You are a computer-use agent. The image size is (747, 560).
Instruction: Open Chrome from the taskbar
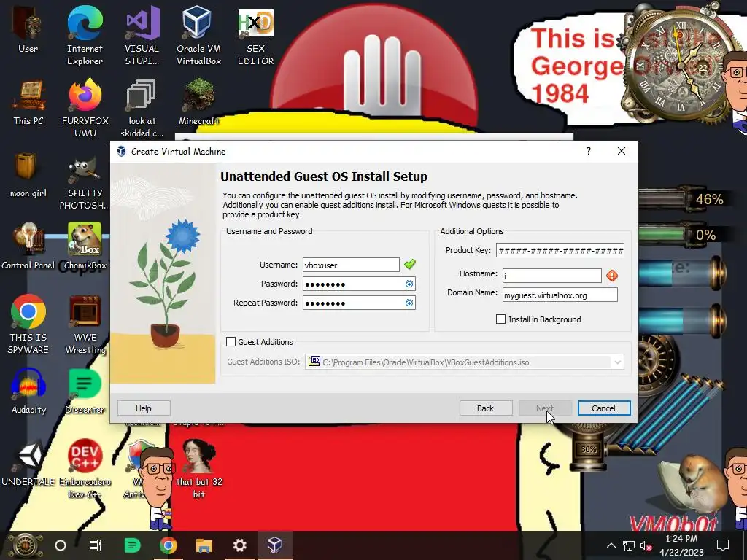coord(169,545)
